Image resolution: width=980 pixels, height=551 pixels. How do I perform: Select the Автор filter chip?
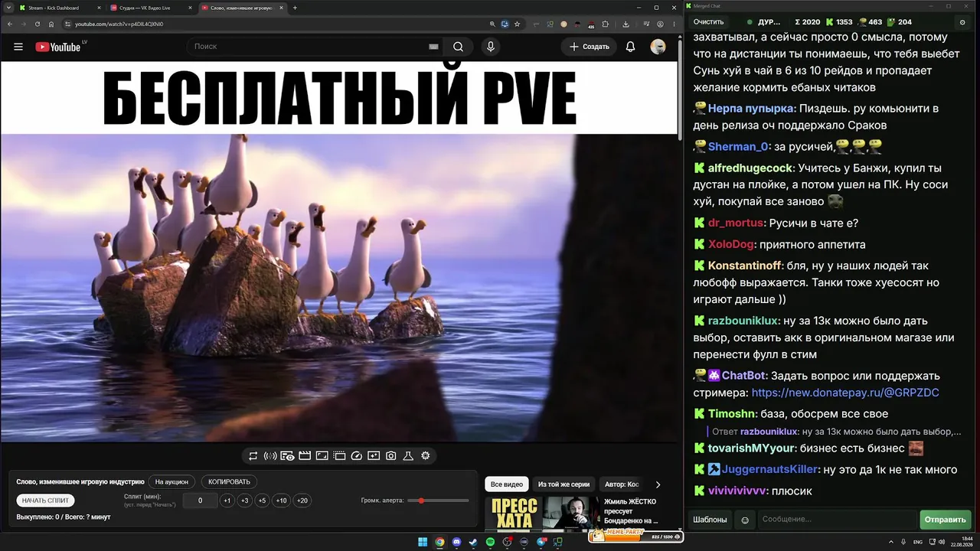click(622, 484)
